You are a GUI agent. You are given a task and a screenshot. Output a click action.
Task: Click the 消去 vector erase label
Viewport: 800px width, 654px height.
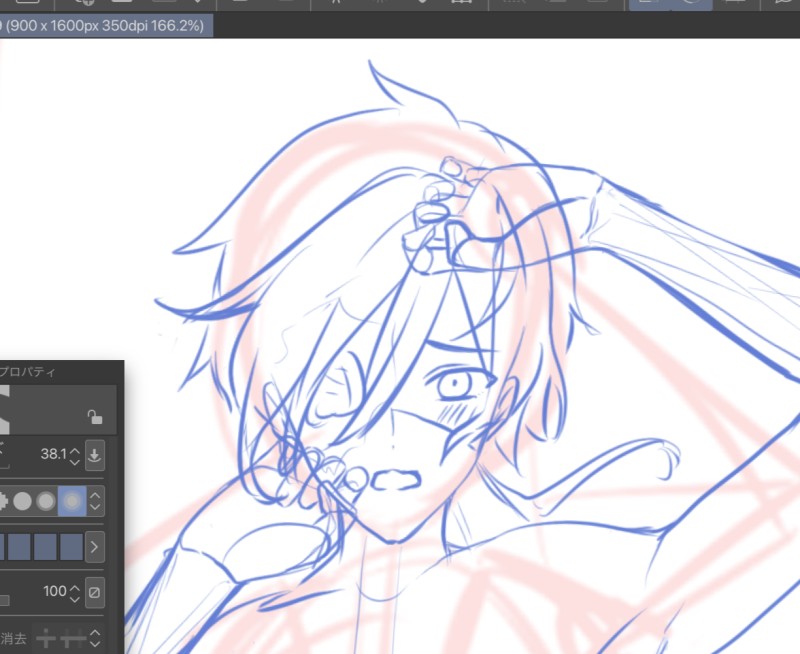click(14, 638)
